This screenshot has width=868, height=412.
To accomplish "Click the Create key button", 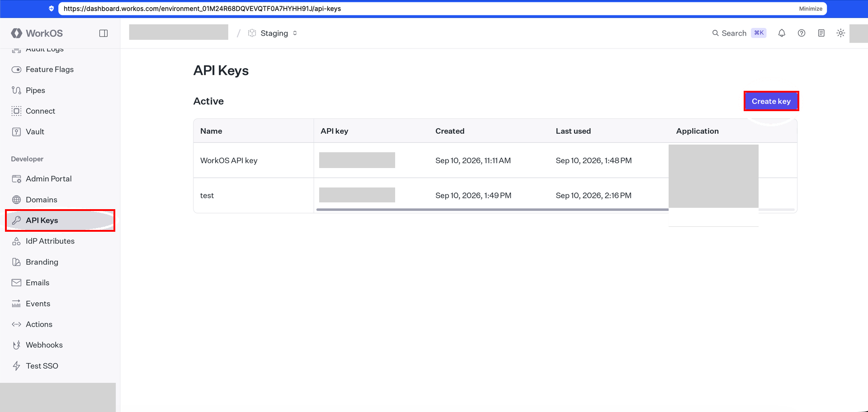I will pyautogui.click(x=771, y=101).
